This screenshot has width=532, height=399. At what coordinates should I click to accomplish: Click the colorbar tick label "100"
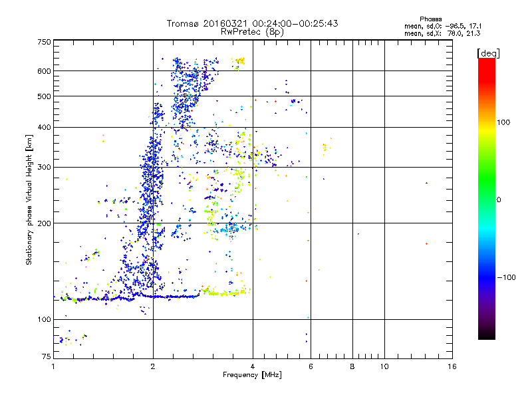pos(503,122)
